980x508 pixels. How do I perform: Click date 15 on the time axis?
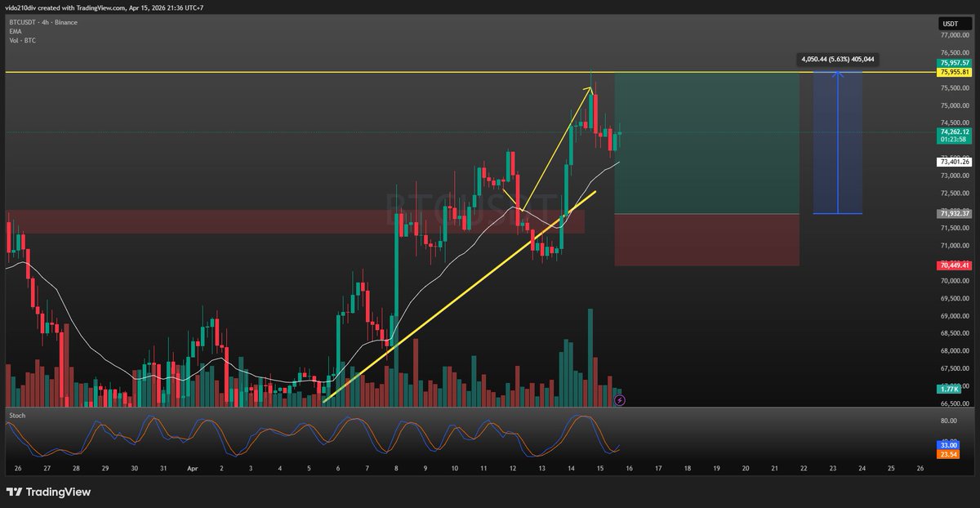[x=599, y=470]
